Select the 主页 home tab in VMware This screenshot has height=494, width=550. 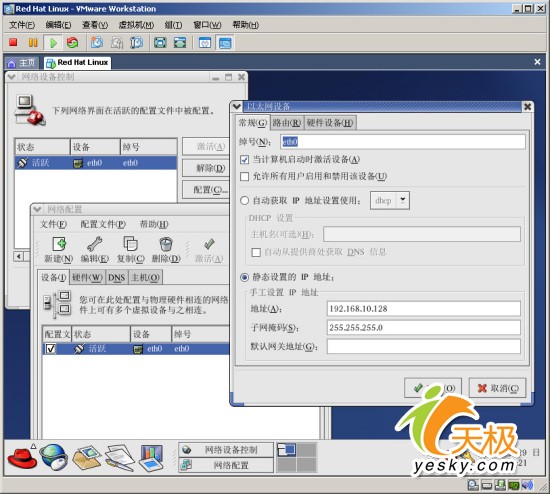(22, 62)
